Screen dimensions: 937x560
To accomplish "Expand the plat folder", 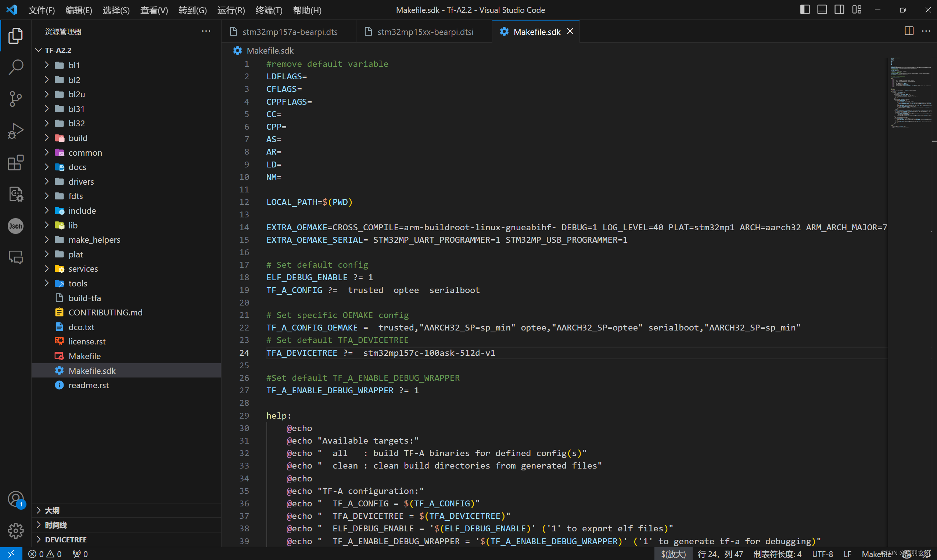I will tap(126, 254).
